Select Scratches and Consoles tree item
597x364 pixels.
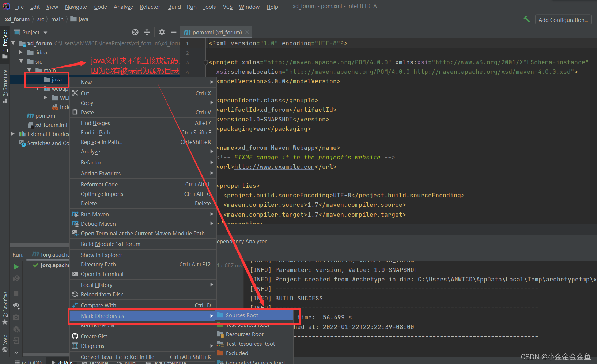point(44,143)
